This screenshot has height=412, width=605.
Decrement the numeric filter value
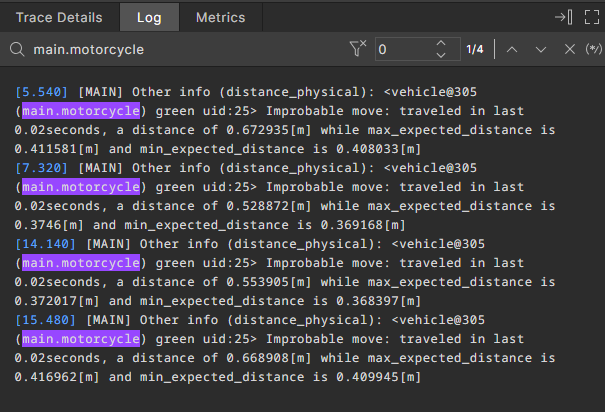(442, 55)
